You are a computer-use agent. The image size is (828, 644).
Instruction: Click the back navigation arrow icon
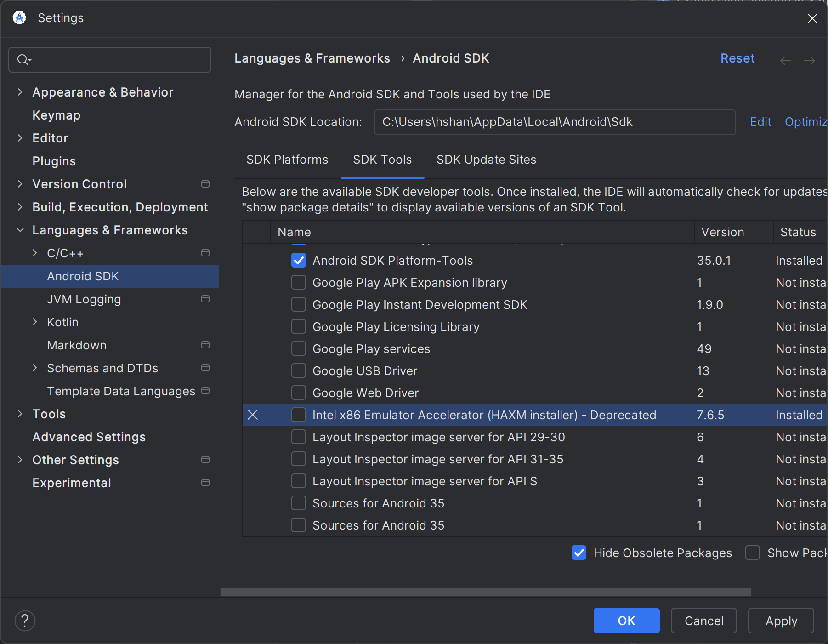(786, 61)
